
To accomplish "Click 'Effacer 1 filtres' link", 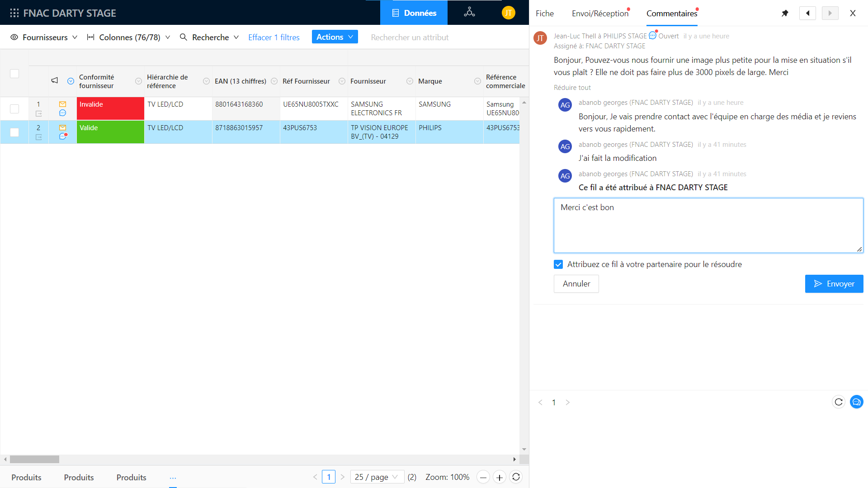I will 274,38.
